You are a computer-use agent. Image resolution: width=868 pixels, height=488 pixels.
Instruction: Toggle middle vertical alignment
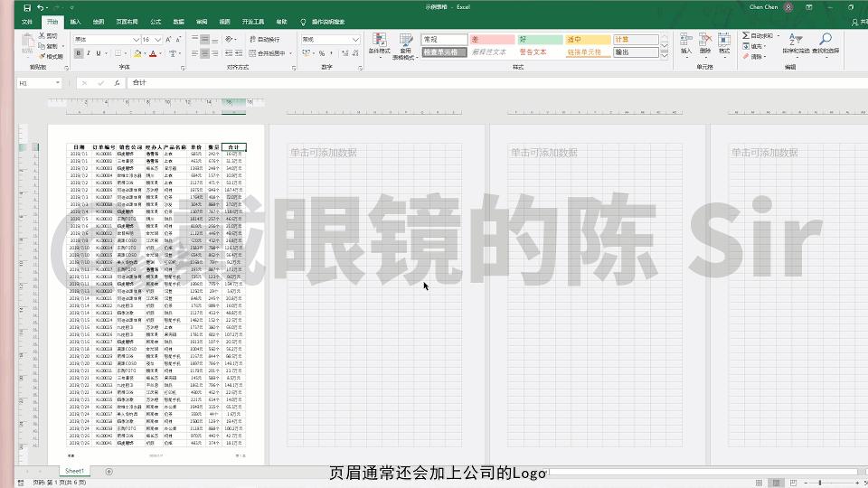(205, 39)
